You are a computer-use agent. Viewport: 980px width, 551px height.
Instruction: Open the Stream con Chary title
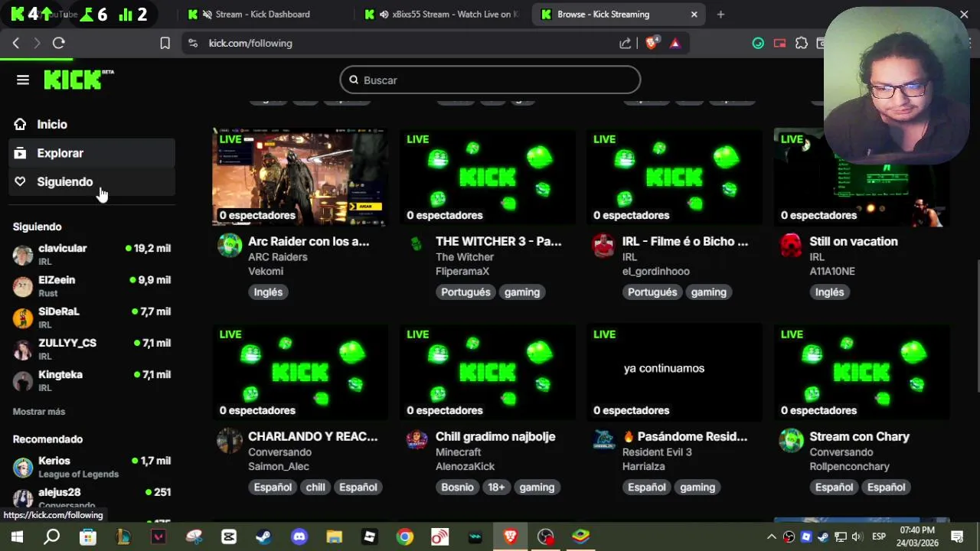[x=859, y=436]
